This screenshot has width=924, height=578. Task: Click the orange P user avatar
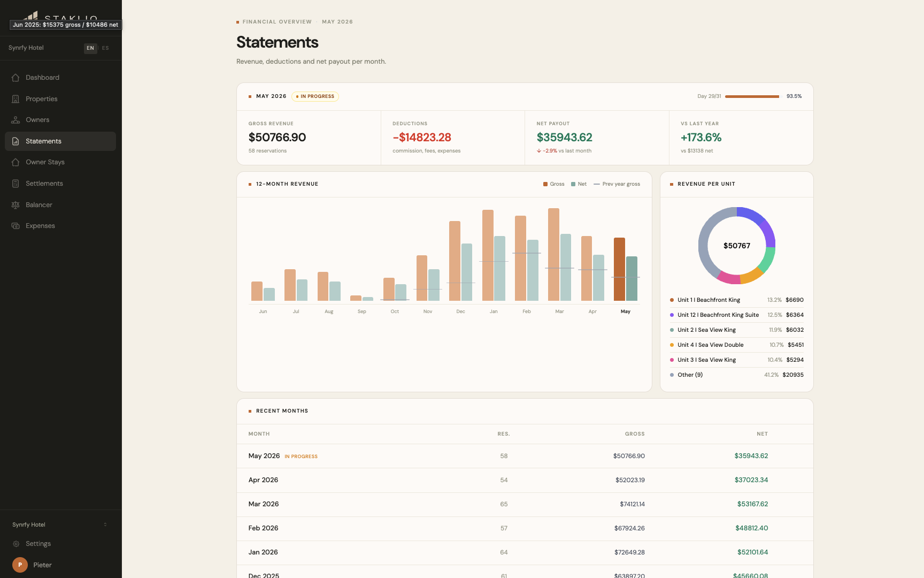click(x=20, y=565)
